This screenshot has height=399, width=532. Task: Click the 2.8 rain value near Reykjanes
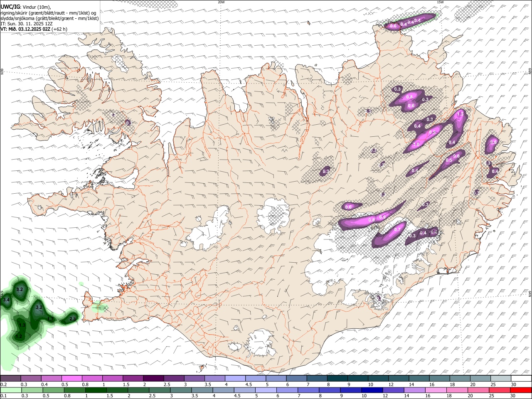(x=73, y=319)
